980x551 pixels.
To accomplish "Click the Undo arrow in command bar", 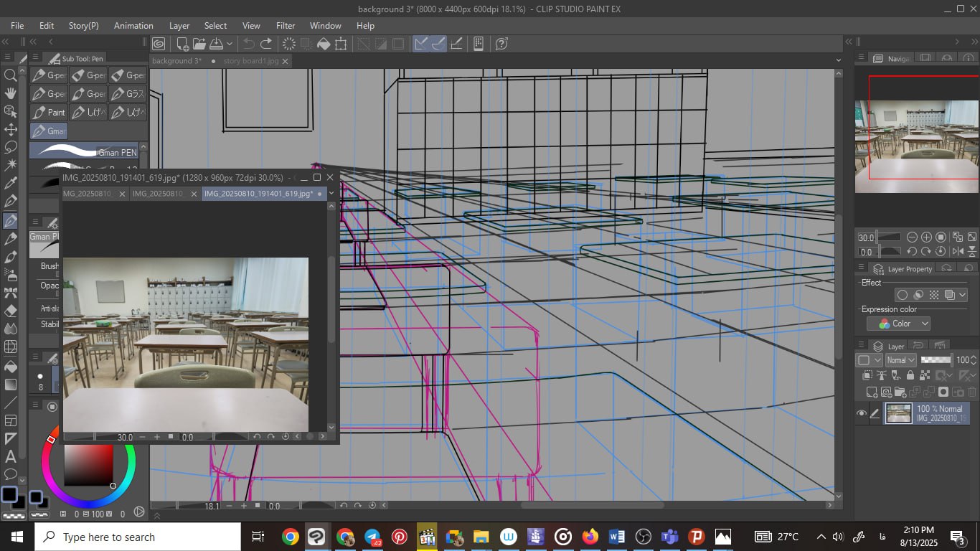I will (x=249, y=44).
